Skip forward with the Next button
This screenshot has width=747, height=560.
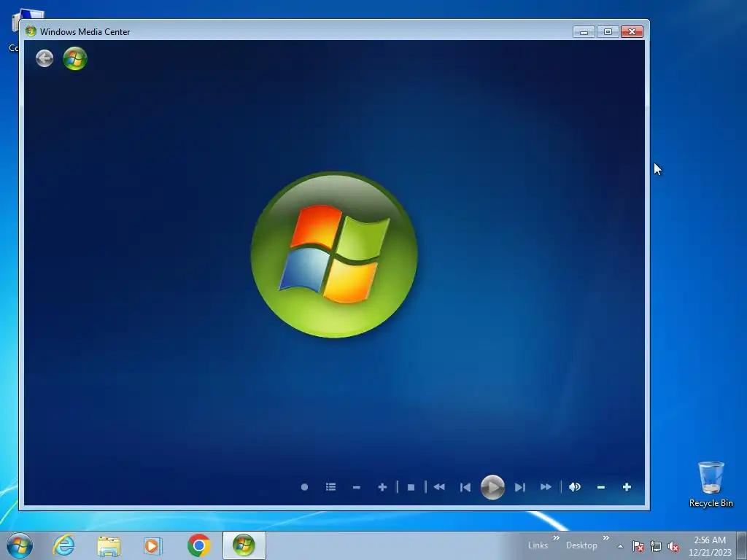(x=519, y=487)
